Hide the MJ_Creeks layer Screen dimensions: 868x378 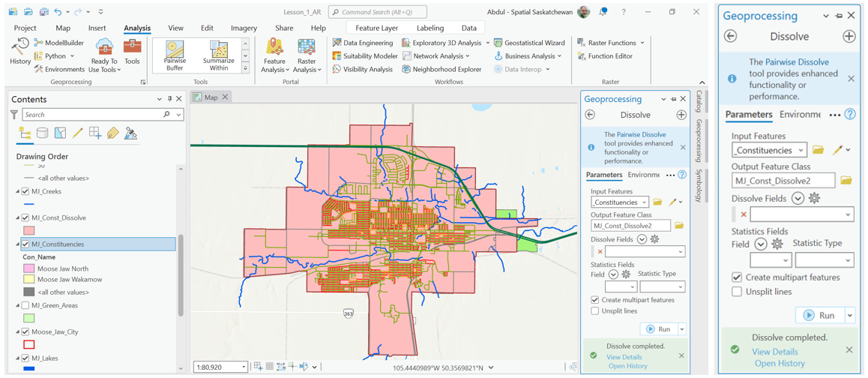point(25,191)
